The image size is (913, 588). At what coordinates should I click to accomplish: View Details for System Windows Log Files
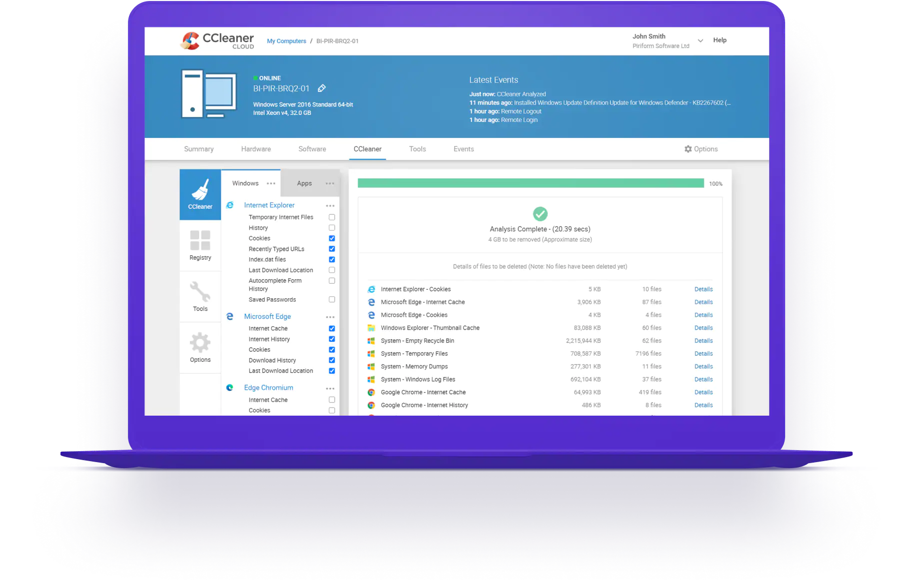704,380
